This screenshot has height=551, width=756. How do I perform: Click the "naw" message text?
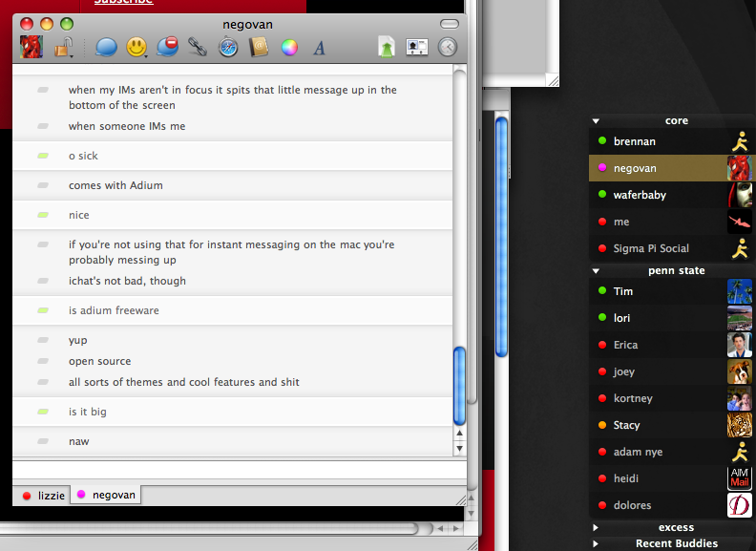coord(78,441)
